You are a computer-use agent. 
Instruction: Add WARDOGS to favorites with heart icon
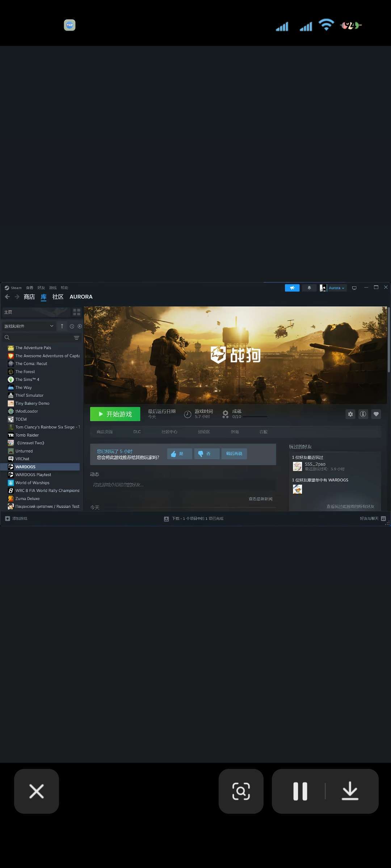coord(376,414)
